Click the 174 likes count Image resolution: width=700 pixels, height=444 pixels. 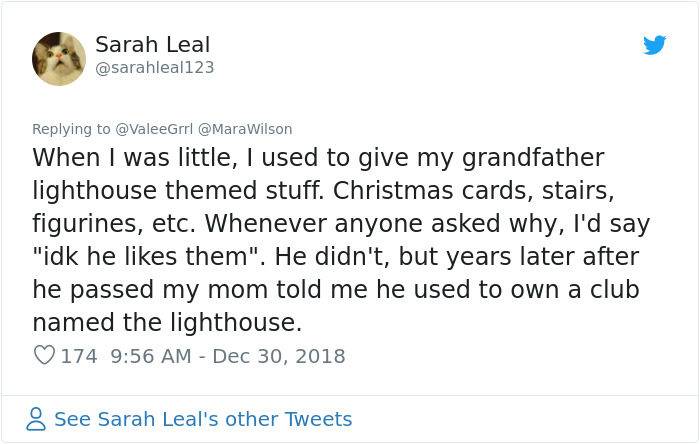coord(79,356)
